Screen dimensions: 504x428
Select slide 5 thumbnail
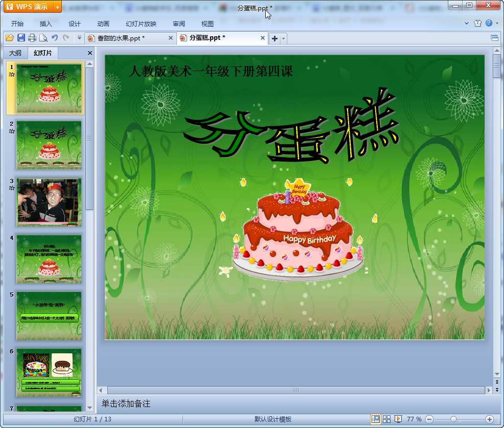[x=49, y=316]
